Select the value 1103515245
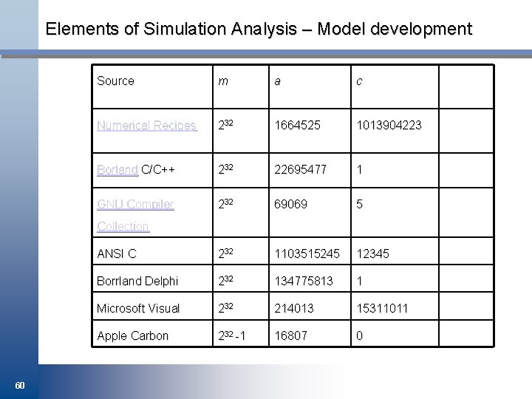The height and width of the screenshot is (399, 532). coord(307,253)
